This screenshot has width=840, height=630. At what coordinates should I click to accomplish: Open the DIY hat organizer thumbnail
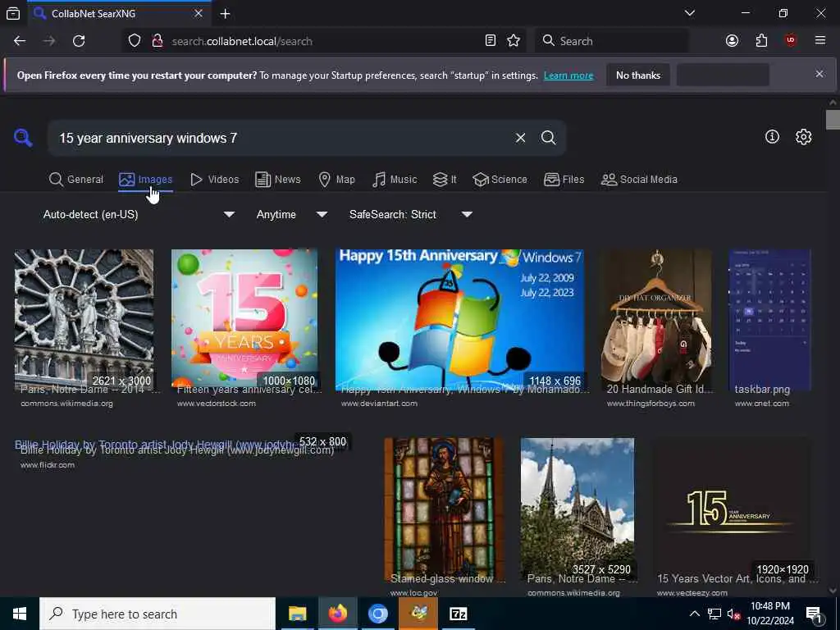pos(656,320)
